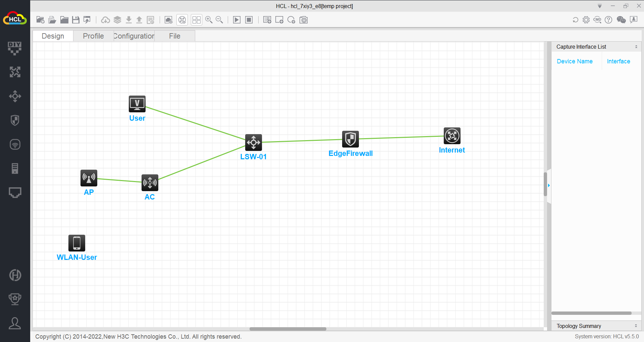Select the User host device
Image resolution: width=644 pixels, height=342 pixels.
[137, 104]
